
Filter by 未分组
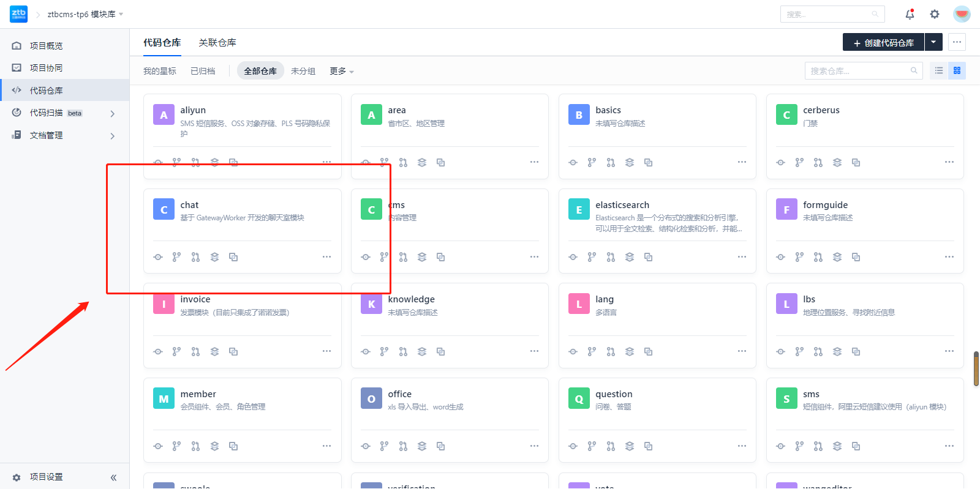tap(303, 71)
